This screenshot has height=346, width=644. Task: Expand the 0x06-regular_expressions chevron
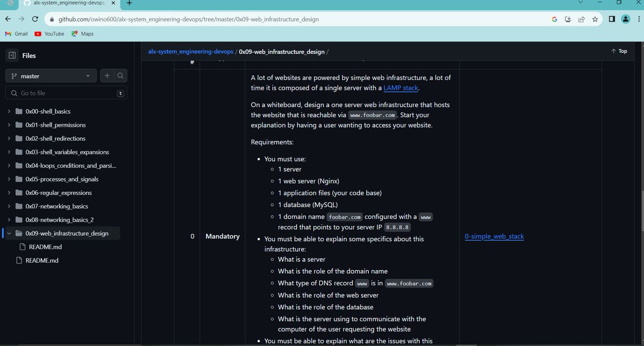[x=9, y=192]
